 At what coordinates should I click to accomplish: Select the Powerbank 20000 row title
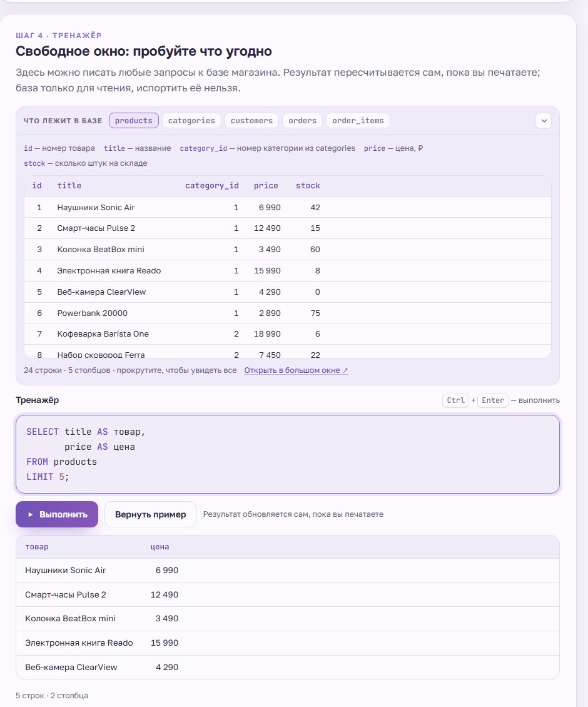93,313
